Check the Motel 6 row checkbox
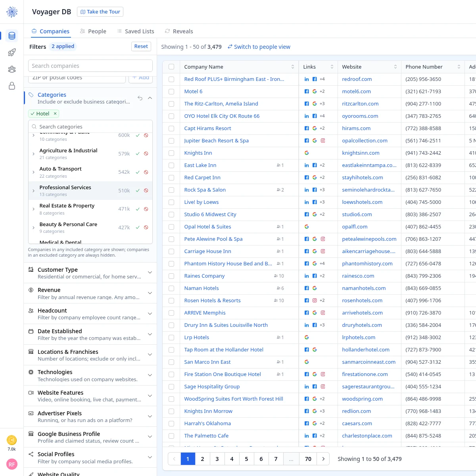 pyautogui.click(x=171, y=92)
